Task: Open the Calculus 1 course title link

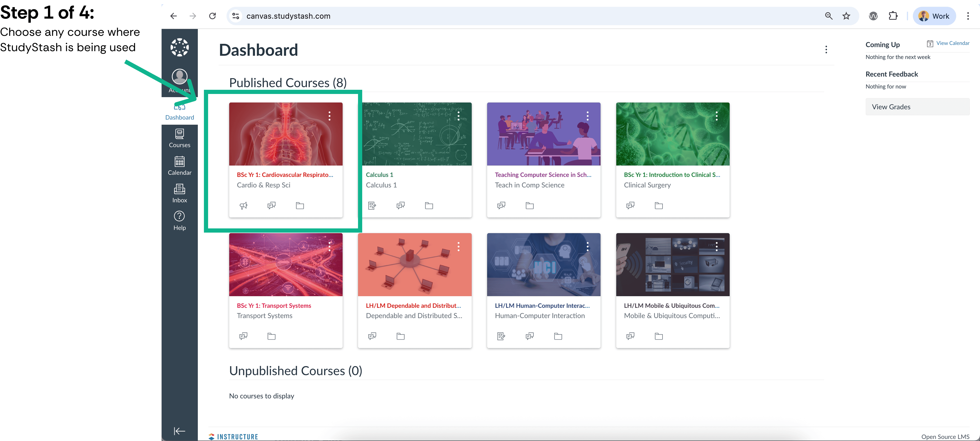Action: click(x=379, y=175)
